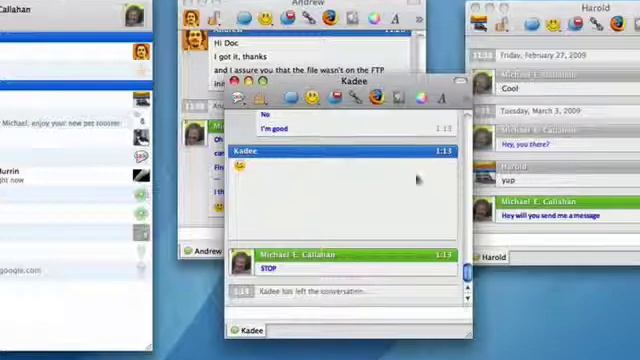Screen dimensions: 640x360
Task: Click wrench tools icon in Kadee toolbar
Action: click(x=356, y=98)
